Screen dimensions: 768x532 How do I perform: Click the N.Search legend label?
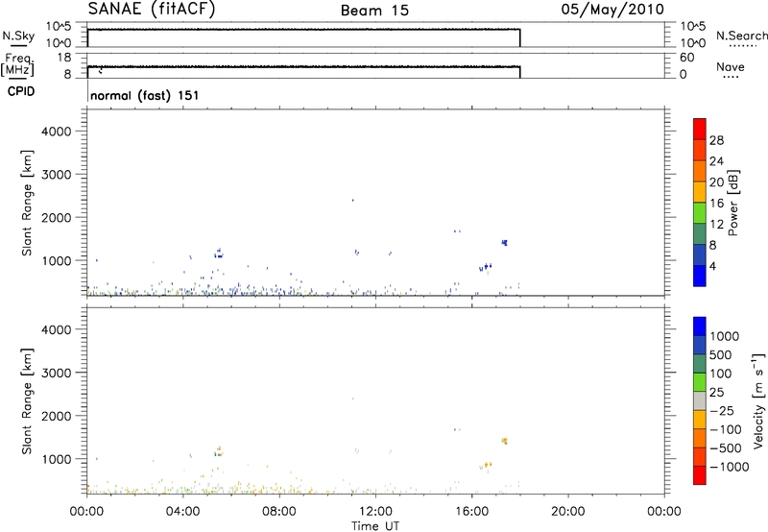742,36
